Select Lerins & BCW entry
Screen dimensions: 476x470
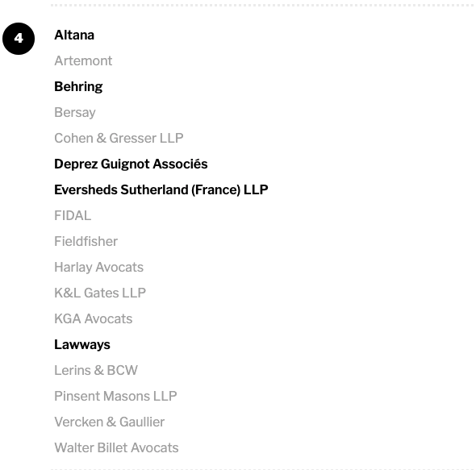click(x=96, y=371)
